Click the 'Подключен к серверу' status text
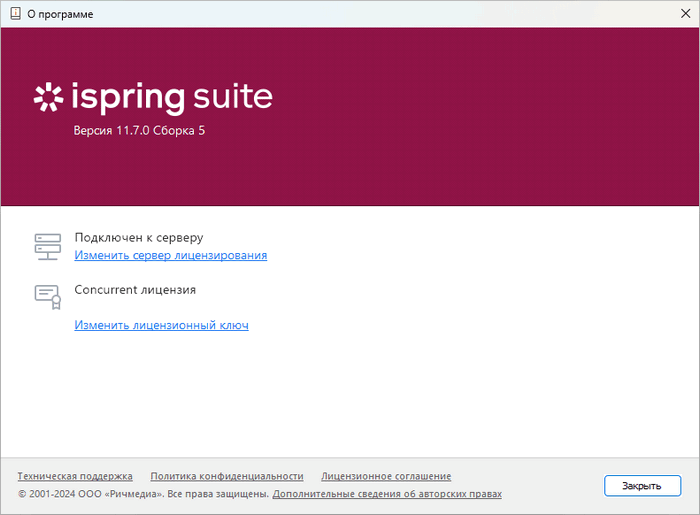700x515 pixels. coord(139,237)
